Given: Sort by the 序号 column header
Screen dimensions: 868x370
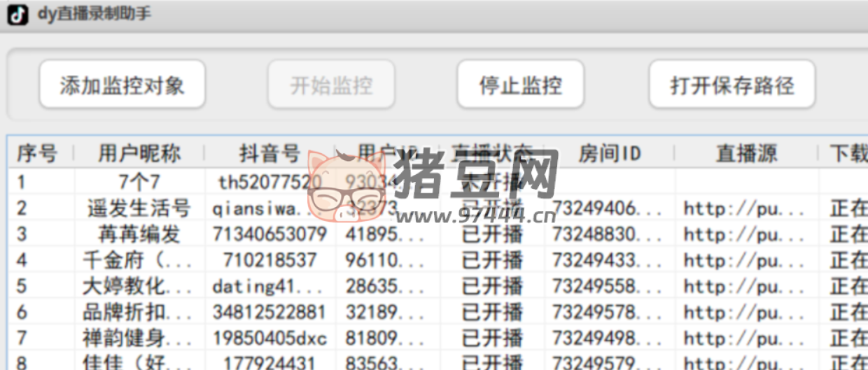Looking at the screenshot, I should click(x=37, y=153).
